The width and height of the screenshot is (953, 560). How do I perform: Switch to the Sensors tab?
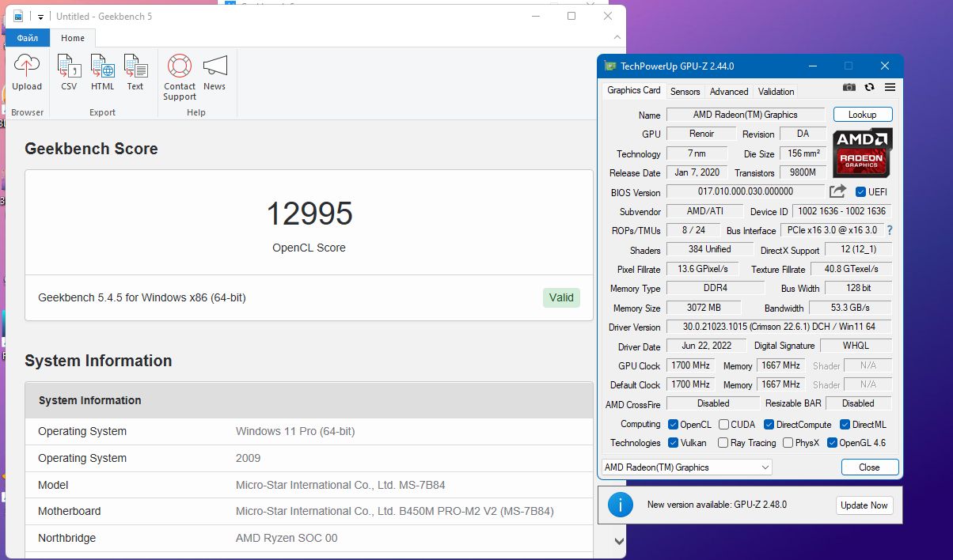tap(685, 92)
